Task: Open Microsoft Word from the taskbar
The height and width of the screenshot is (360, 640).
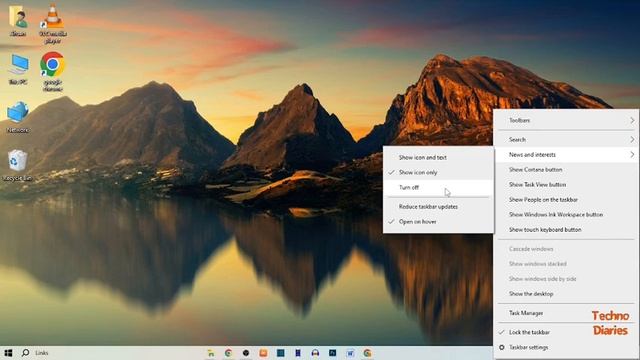Action: [x=350, y=353]
